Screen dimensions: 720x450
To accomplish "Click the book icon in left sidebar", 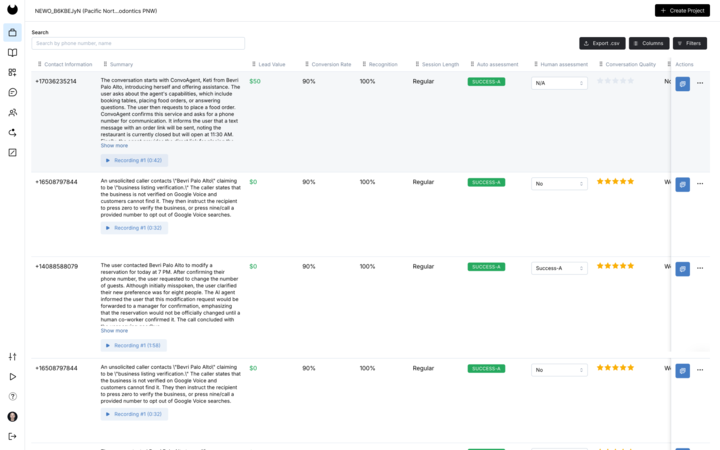I will tap(12, 52).
